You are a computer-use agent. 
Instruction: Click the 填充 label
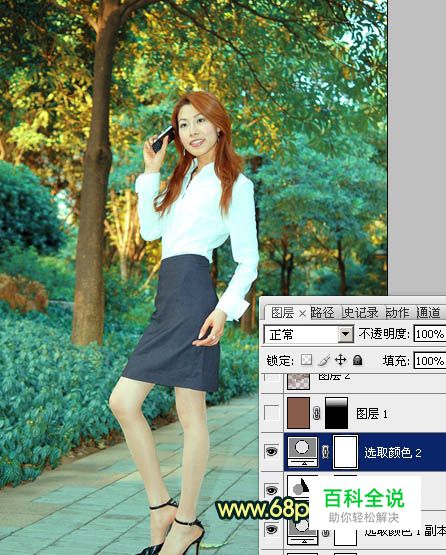click(396, 361)
